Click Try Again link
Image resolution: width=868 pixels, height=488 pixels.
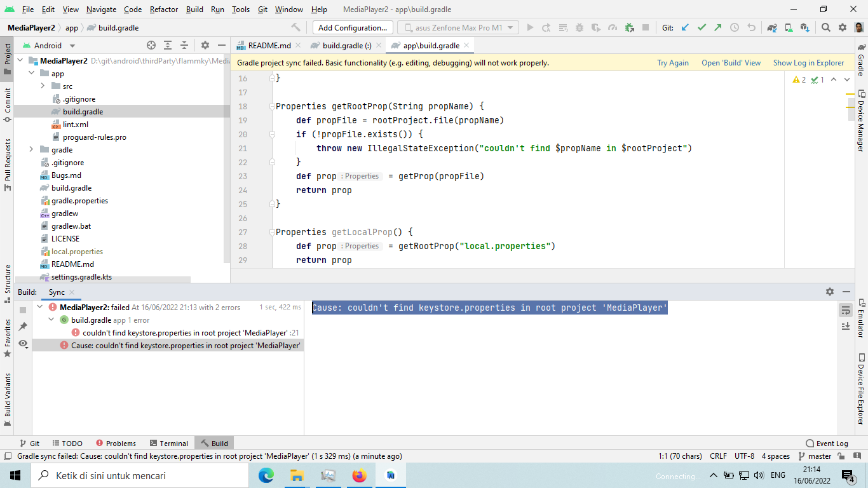point(673,63)
